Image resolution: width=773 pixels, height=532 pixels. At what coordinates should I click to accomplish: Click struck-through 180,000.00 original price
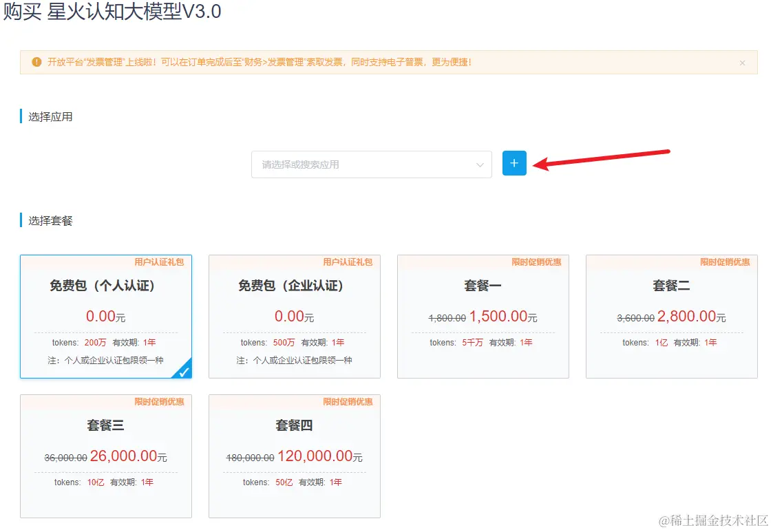tap(251, 458)
